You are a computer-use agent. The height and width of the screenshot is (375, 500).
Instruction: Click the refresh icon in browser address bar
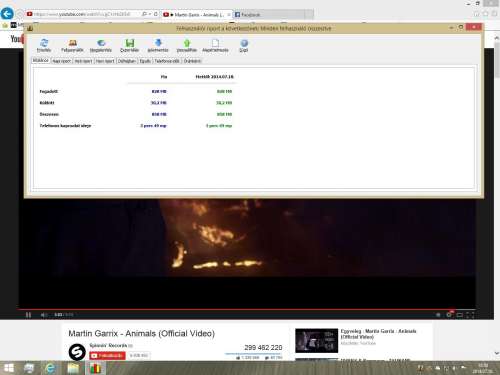point(156,14)
